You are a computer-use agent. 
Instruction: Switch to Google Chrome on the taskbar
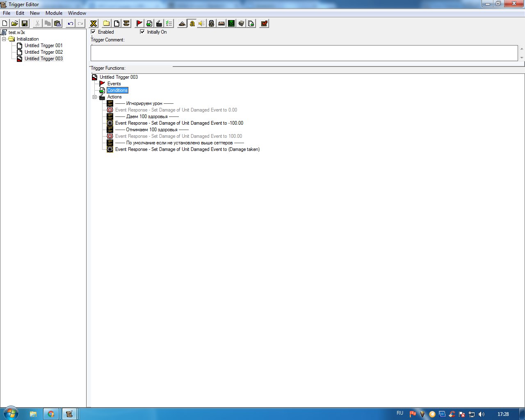click(51, 414)
